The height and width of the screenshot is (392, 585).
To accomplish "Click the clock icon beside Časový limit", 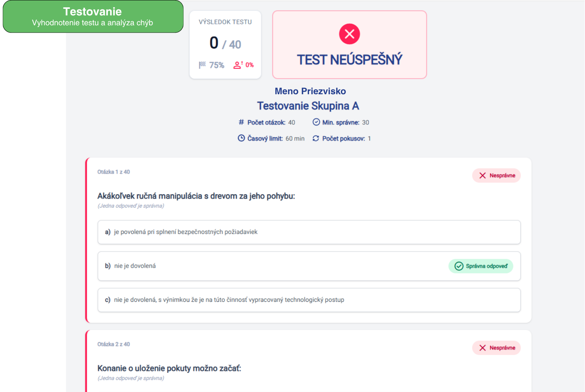I will [241, 138].
